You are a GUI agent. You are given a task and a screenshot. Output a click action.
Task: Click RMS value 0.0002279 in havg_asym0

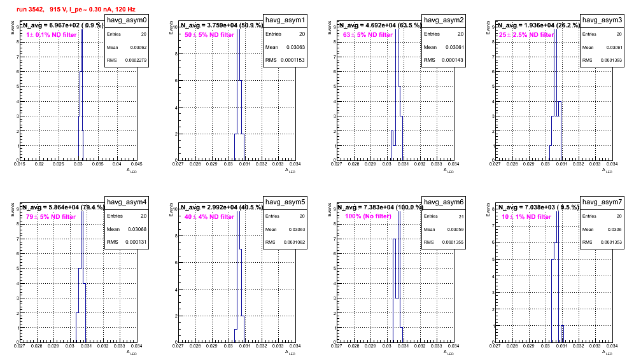[136, 60]
